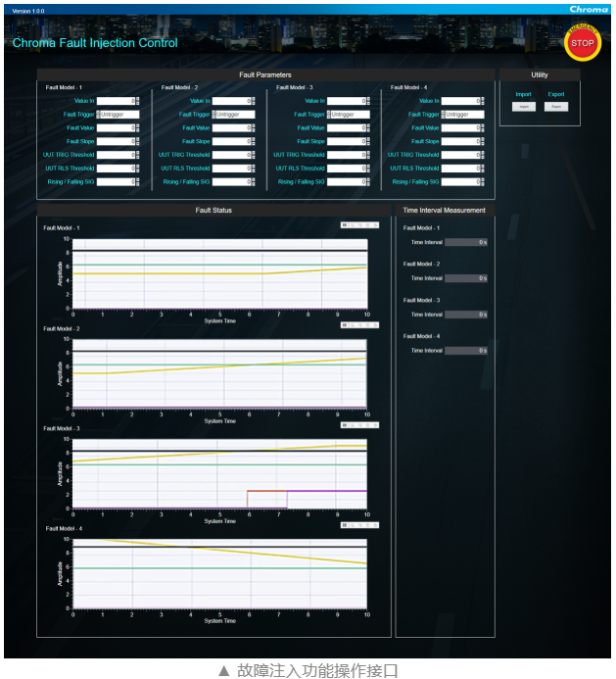616x679 pixels.
Task: Hit the red Emergency STOP button
Action: [x=583, y=43]
